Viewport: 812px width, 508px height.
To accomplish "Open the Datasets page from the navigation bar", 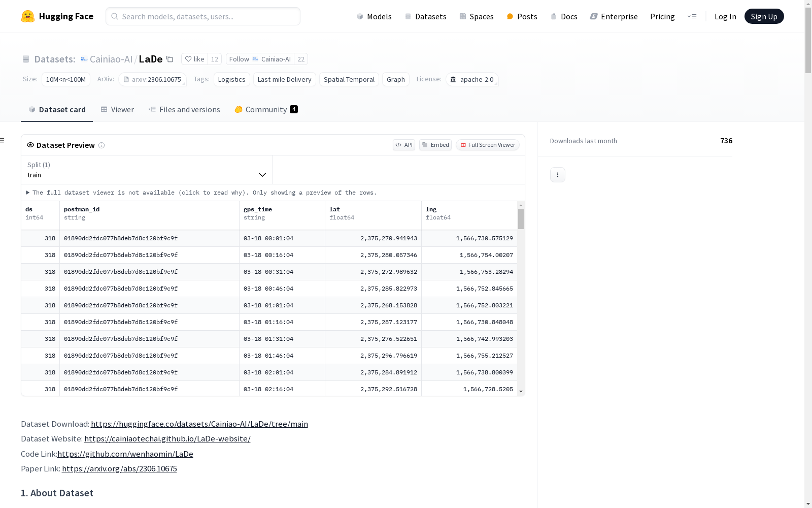I will click(425, 16).
